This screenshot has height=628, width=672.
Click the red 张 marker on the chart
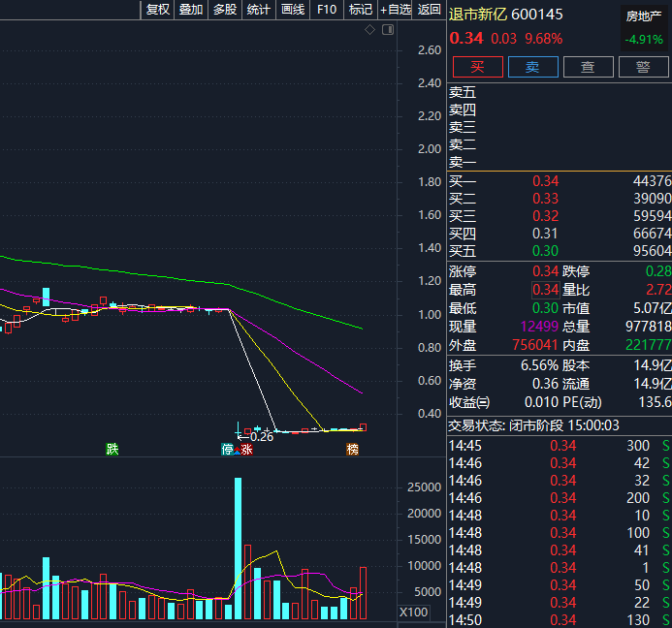tap(246, 449)
